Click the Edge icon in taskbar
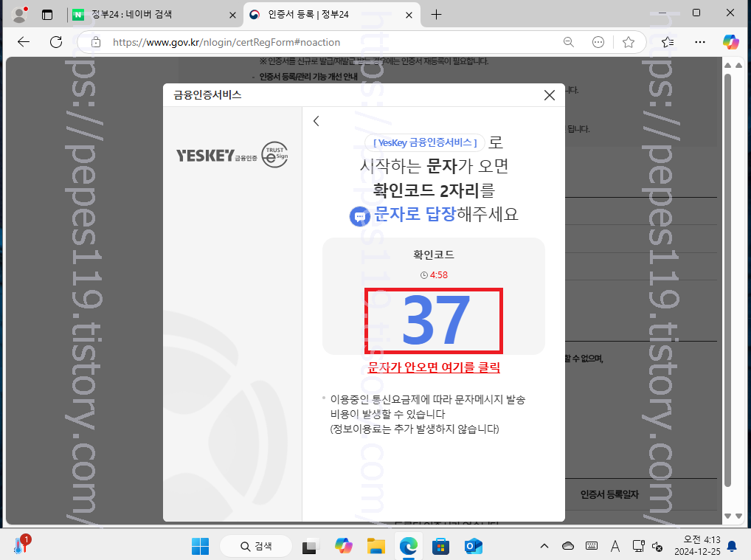 (409, 546)
